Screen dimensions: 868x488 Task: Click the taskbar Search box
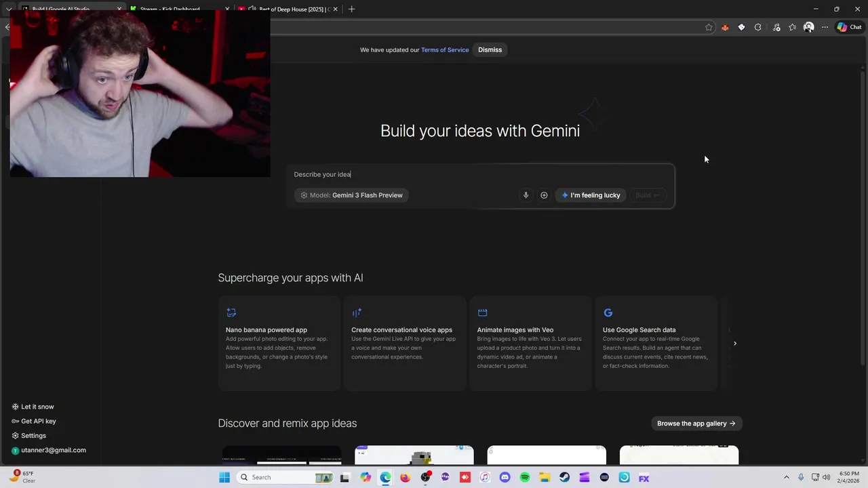[286, 477]
